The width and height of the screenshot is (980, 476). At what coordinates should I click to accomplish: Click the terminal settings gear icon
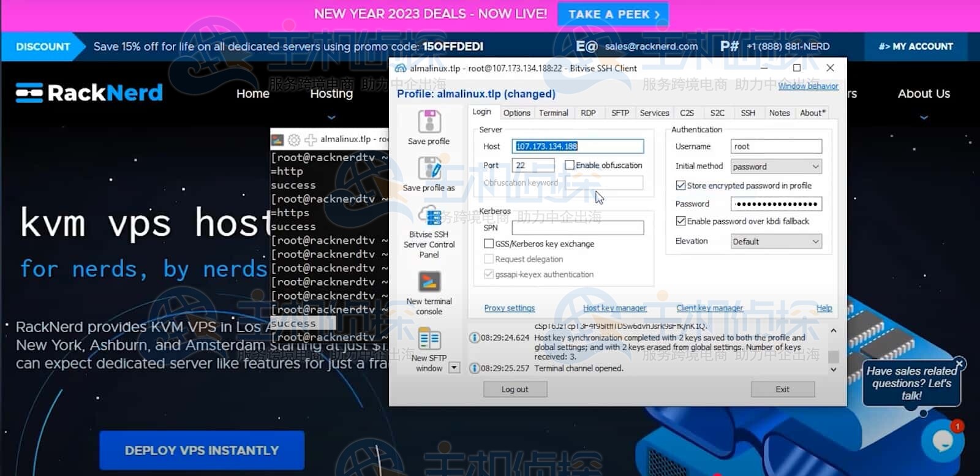click(x=294, y=140)
